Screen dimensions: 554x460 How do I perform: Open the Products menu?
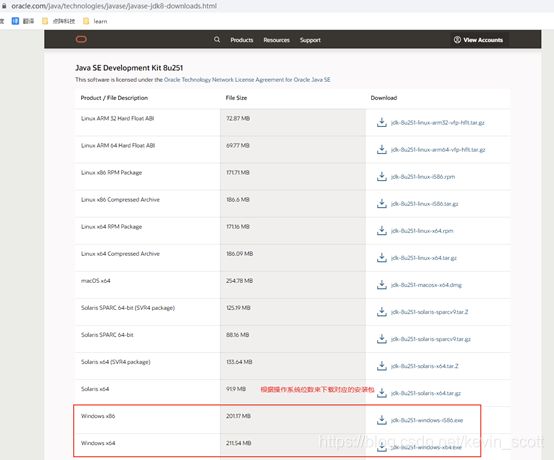tap(242, 40)
